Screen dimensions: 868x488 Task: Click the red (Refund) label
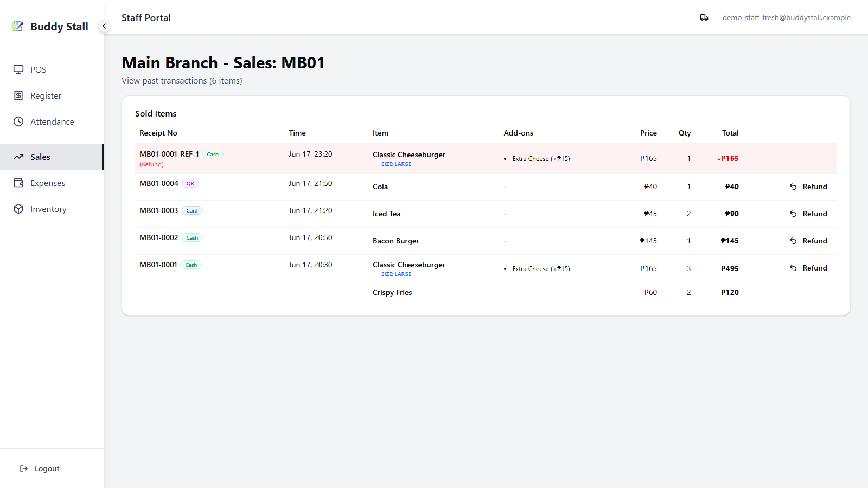pos(151,164)
